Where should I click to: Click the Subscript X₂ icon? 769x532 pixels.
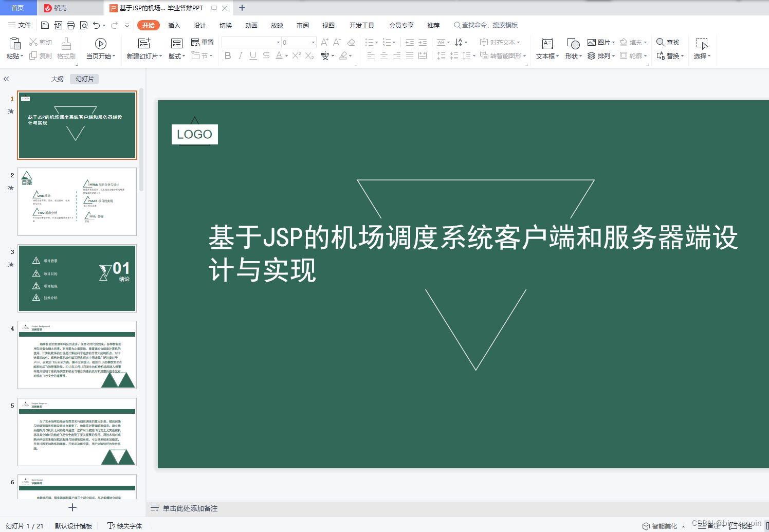[x=309, y=56]
